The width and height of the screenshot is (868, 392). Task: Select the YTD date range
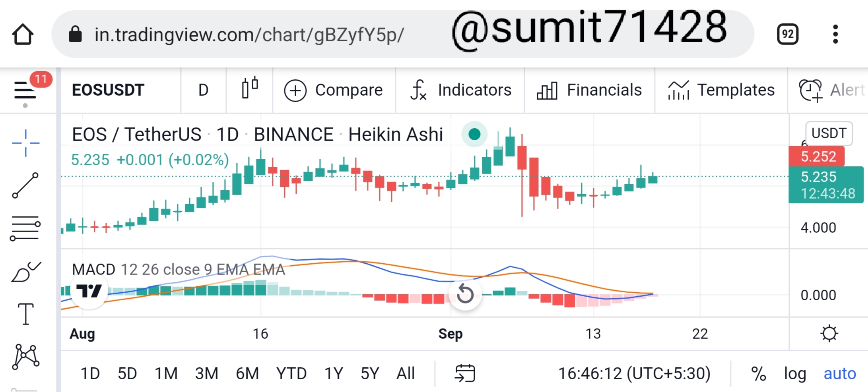[x=291, y=374]
